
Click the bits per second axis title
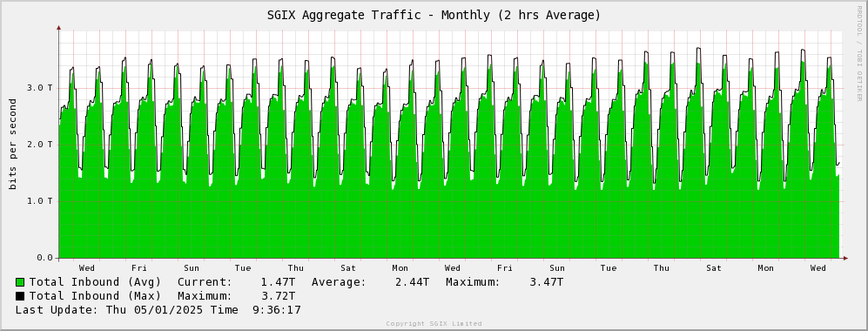[13, 144]
